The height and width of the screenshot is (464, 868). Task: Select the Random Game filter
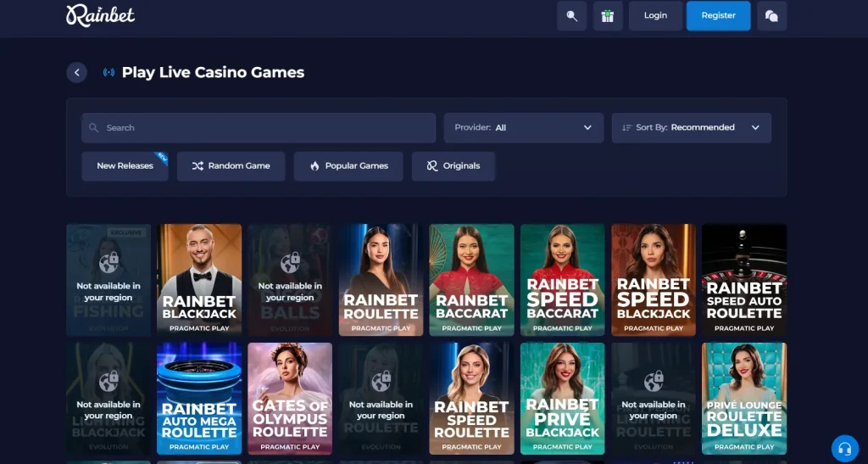pyautogui.click(x=231, y=166)
